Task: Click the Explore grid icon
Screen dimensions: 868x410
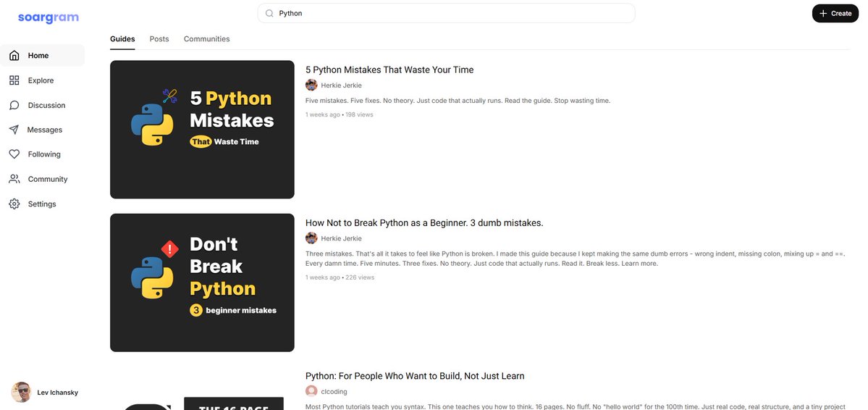Action: point(14,80)
